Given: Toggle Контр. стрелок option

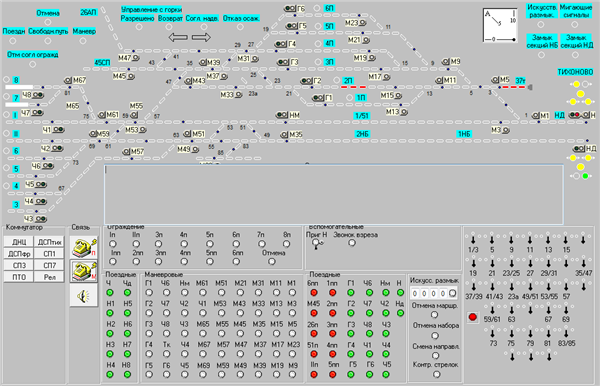Looking at the screenshot, I should [436, 374].
